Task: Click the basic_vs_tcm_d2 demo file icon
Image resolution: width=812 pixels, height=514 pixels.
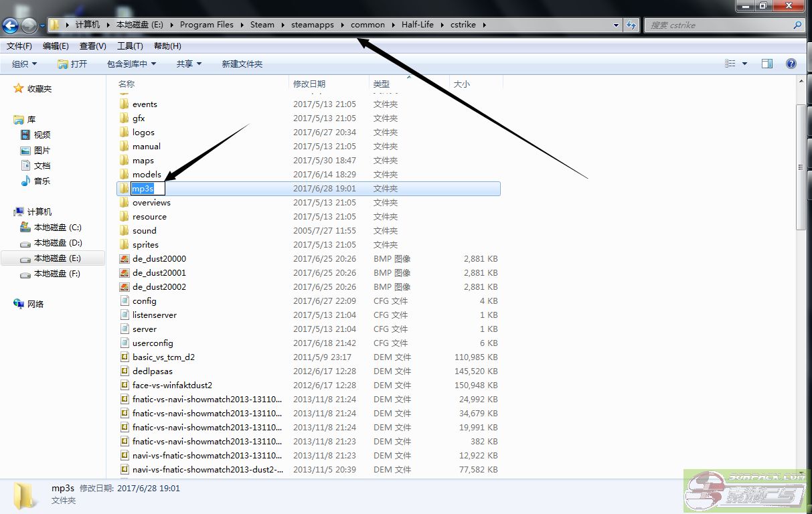Action: pyautogui.click(x=124, y=357)
